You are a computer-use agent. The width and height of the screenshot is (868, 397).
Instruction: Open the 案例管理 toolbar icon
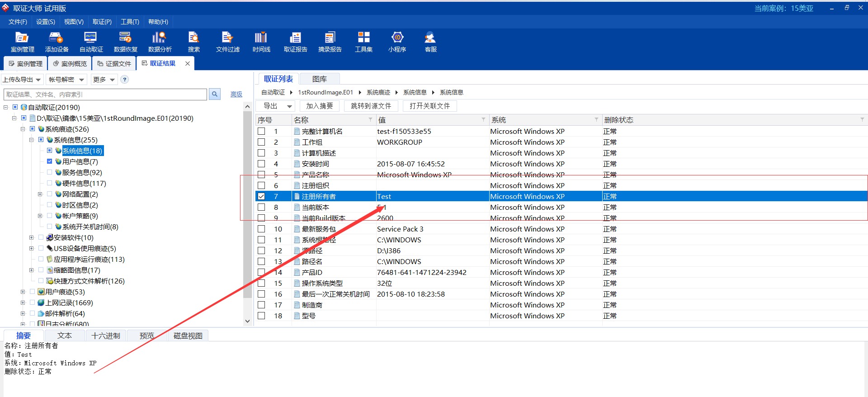coord(22,42)
